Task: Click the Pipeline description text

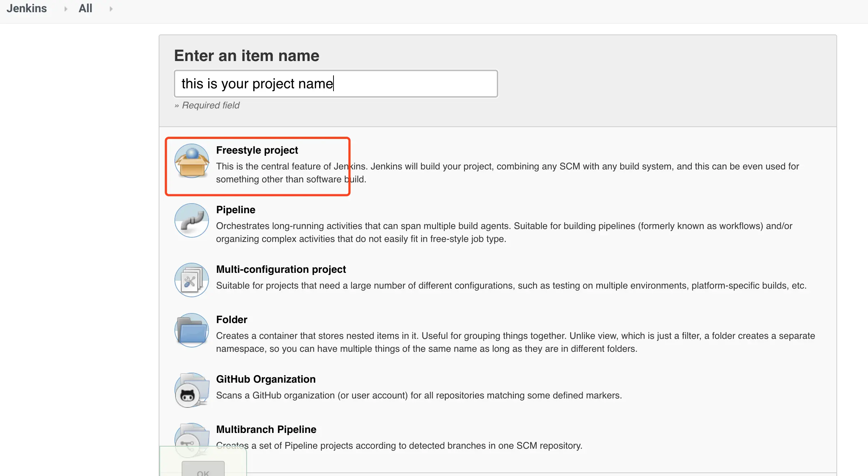Action: point(504,232)
